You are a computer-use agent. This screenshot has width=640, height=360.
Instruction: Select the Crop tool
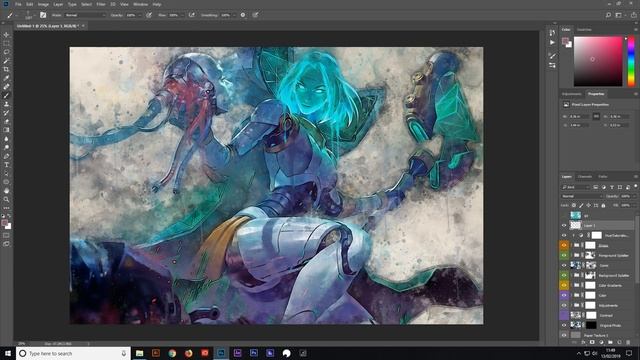point(6,69)
